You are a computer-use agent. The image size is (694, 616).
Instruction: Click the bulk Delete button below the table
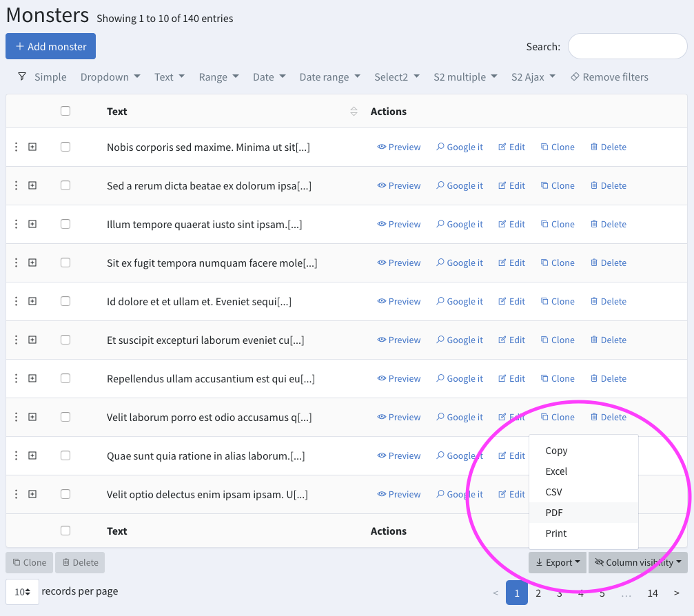coord(80,562)
